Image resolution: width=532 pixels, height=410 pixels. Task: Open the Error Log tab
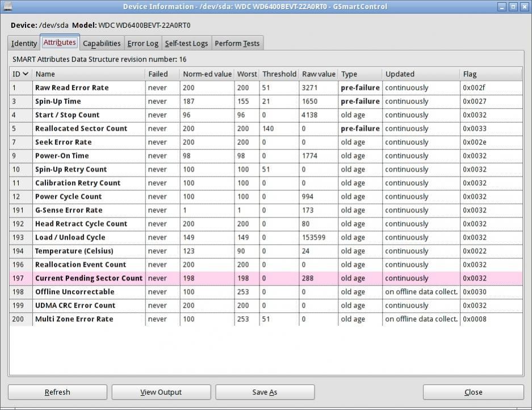143,44
